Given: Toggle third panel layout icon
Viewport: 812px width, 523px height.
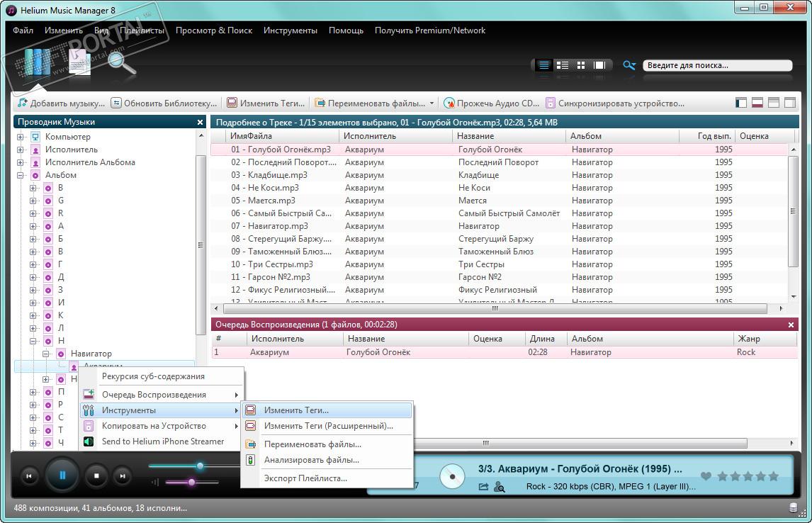Looking at the screenshot, I should (774, 103).
